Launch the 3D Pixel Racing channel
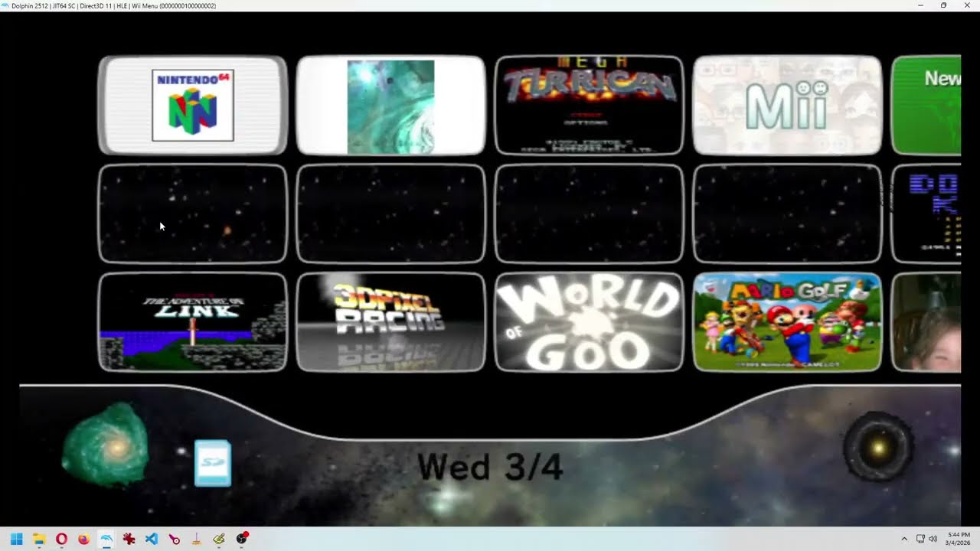980x551 pixels. (390, 322)
